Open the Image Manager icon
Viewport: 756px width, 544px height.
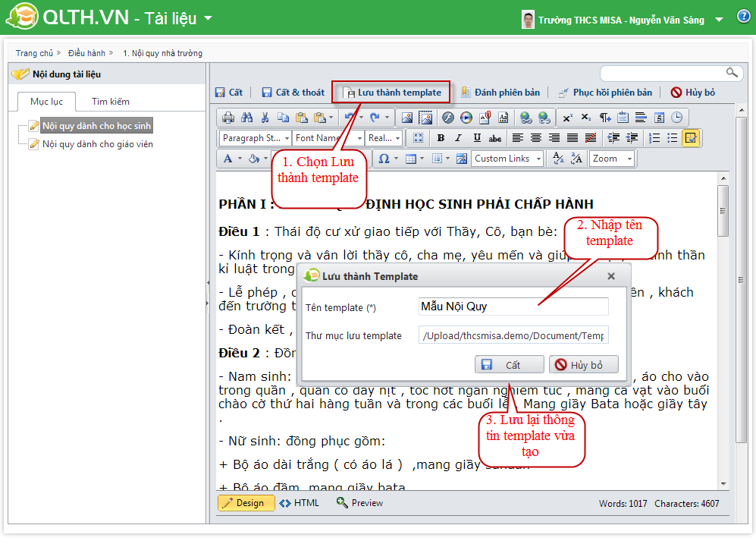pos(407,117)
